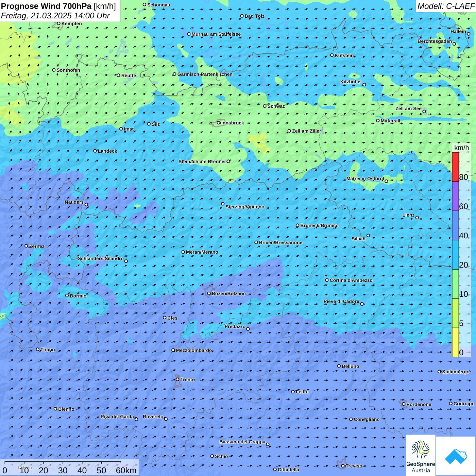
Task: Pick the green 10–20 legend swatch
Action: coord(455,284)
